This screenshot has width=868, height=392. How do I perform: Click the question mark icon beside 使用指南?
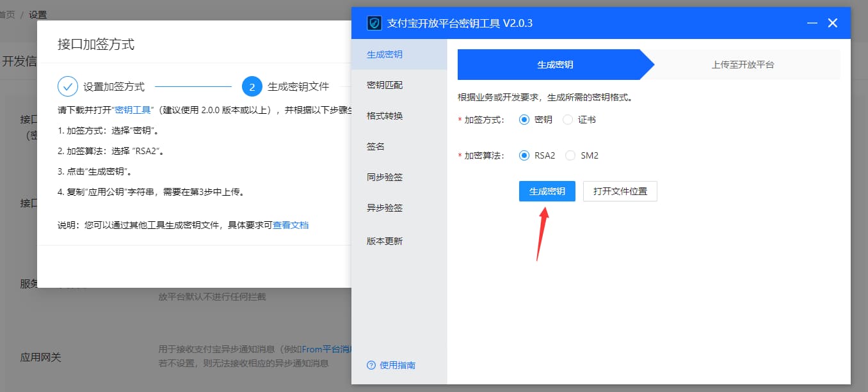pyautogui.click(x=371, y=365)
